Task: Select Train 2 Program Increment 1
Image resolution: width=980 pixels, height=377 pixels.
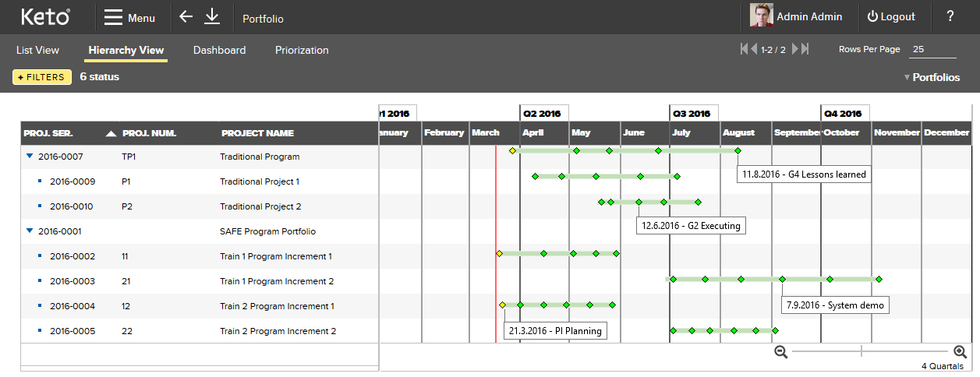Action: (x=278, y=306)
